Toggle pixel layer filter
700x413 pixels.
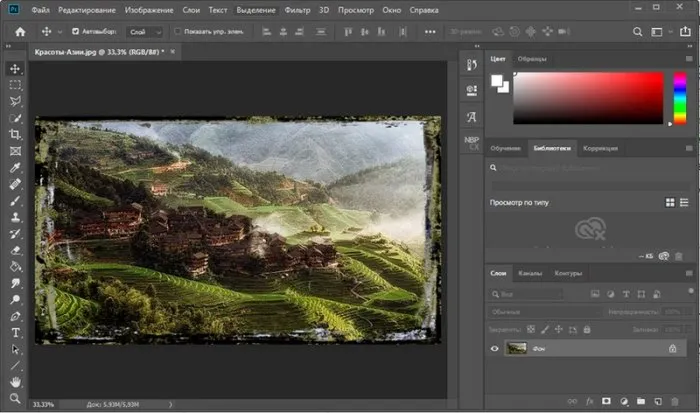click(595, 294)
